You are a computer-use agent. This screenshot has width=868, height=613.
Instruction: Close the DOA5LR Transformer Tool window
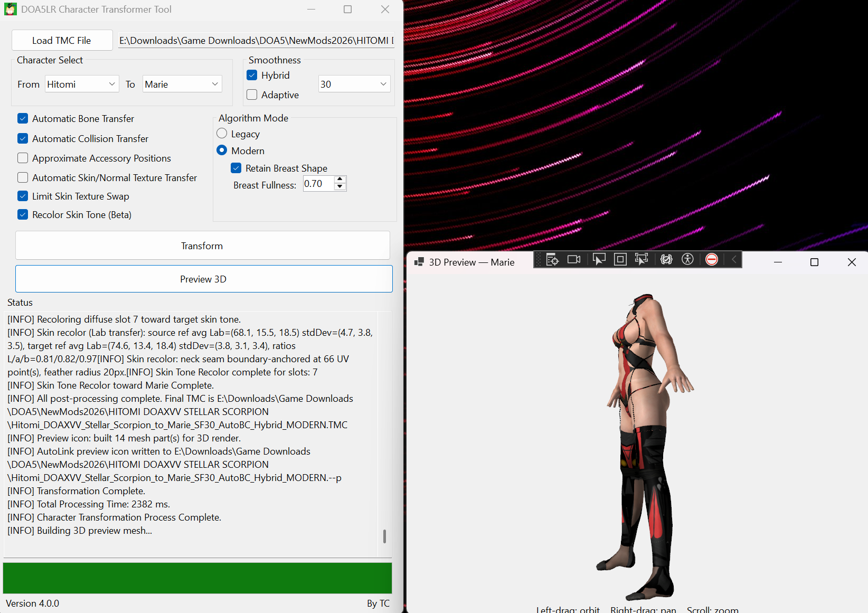pos(385,9)
